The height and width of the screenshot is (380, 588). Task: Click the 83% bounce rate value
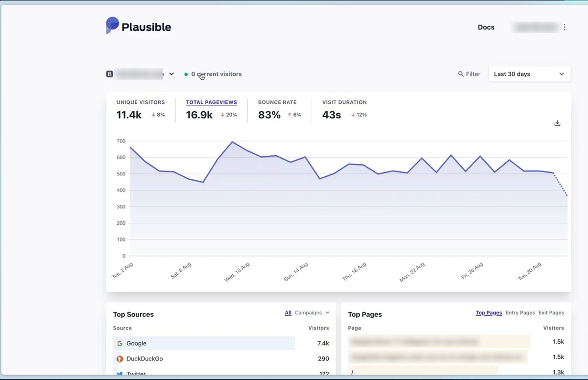[x=269, y=115]
